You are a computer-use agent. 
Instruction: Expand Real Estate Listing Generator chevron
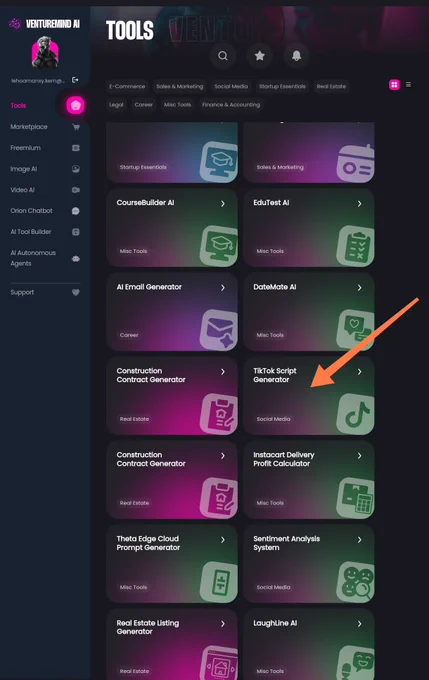pyautogui.click(x=223, y=624)
